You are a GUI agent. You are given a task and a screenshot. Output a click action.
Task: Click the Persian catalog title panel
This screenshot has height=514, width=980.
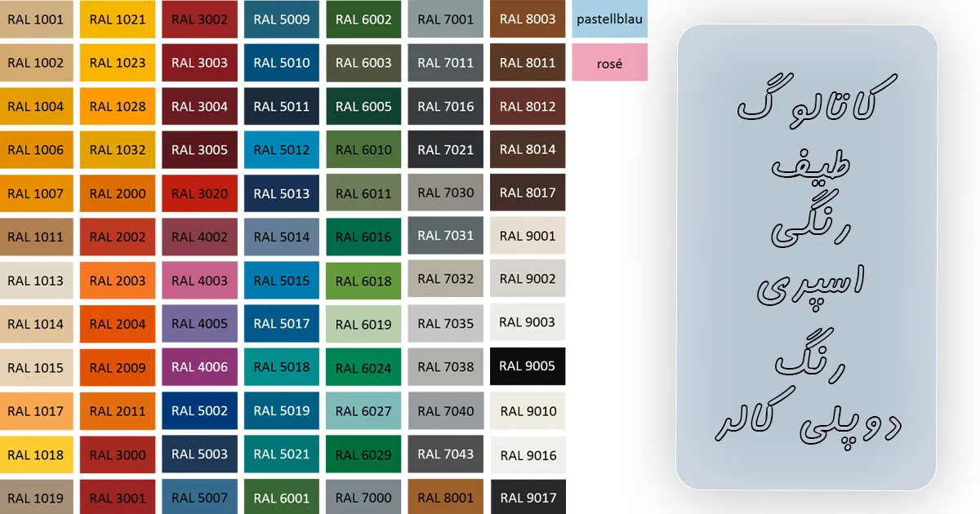coord(807,257)
